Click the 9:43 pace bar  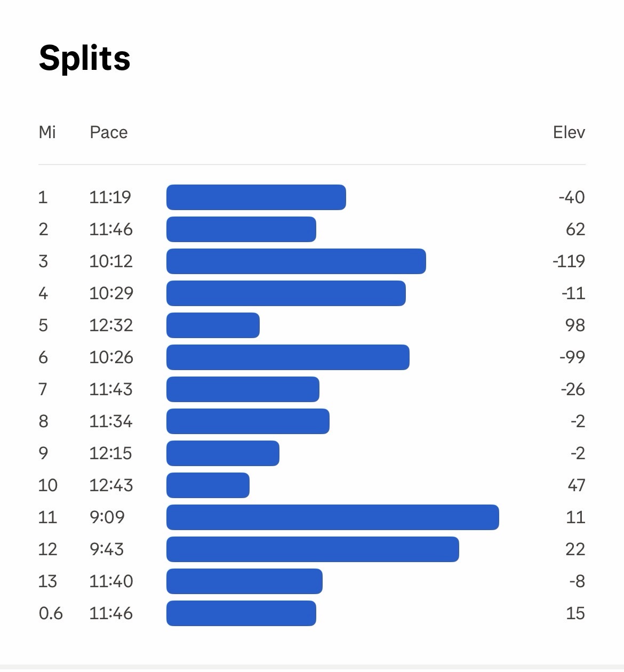click(x=313, y=549)
